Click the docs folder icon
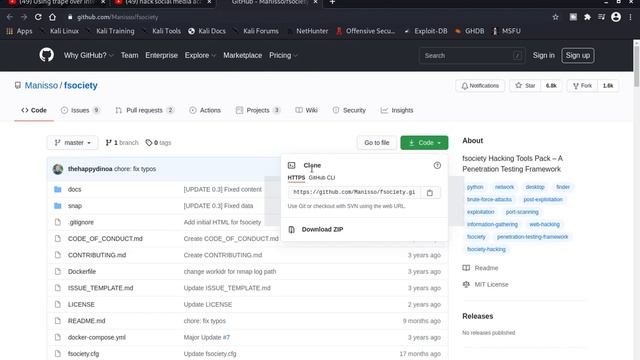This screenshot has height=360, width=640. [x=58, y=189]
